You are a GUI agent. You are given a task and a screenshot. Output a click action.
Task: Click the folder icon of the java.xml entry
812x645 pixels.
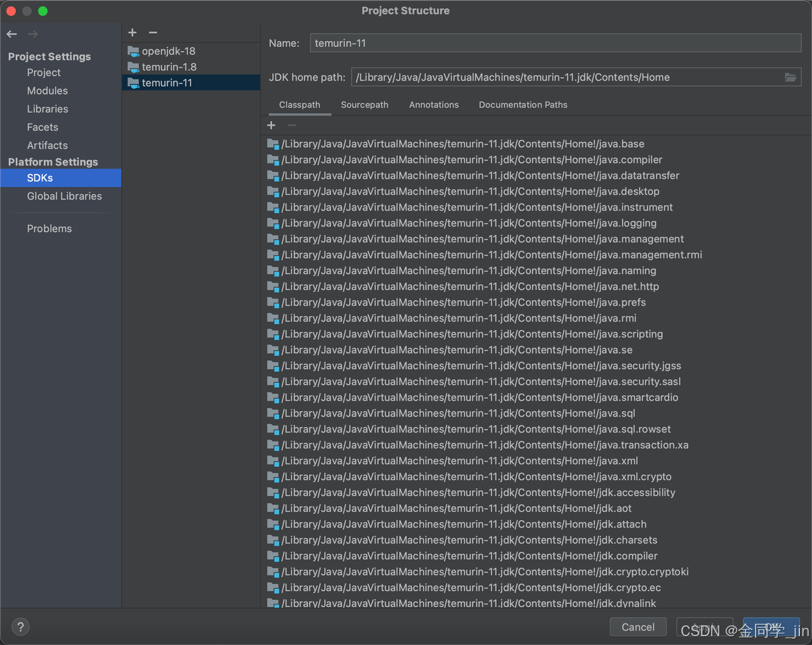click(x=273, y=461)
